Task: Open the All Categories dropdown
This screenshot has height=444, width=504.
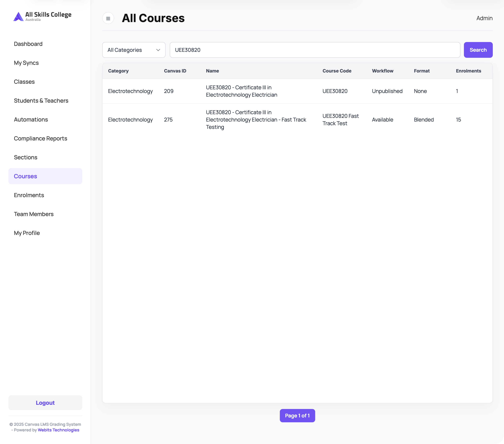Action: (x=134, y=50)
